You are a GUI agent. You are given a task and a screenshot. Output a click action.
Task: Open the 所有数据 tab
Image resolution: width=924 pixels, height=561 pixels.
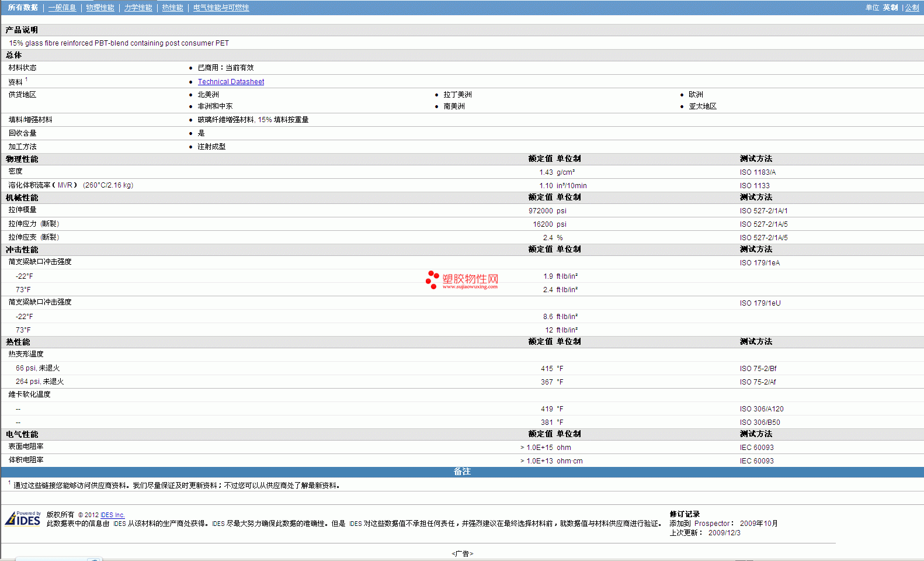coord(23,8)
